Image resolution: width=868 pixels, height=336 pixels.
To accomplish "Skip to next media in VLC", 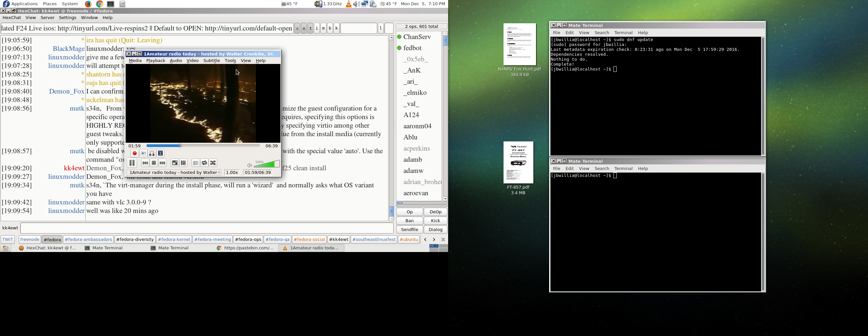I will 163,163.
